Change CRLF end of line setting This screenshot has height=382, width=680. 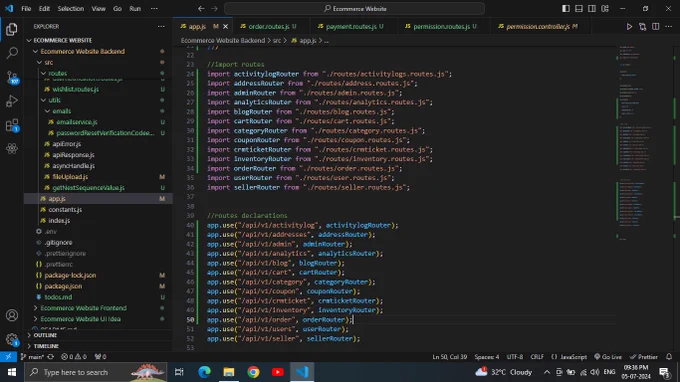[x=537, y=357]
